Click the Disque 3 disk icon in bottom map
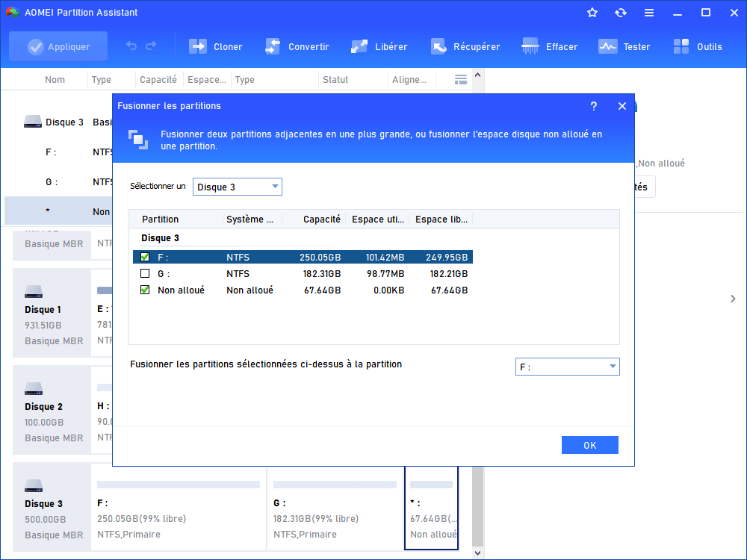The image size is (747, 560). [x=34, y=486]
